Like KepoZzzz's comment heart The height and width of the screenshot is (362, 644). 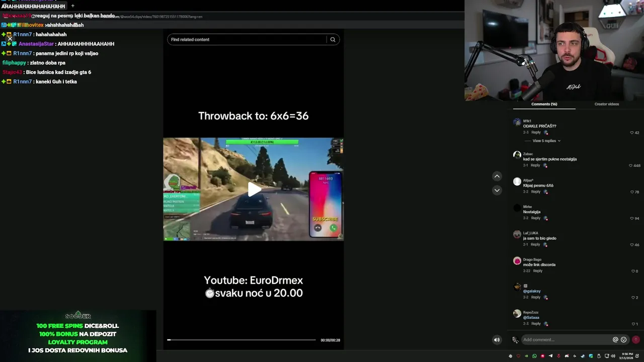click(x=633, y=324)
